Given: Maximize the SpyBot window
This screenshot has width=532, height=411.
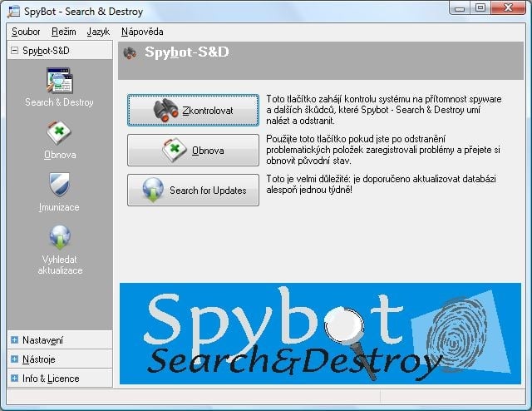Looking at the screenshot, I should [x=480, y=8].
